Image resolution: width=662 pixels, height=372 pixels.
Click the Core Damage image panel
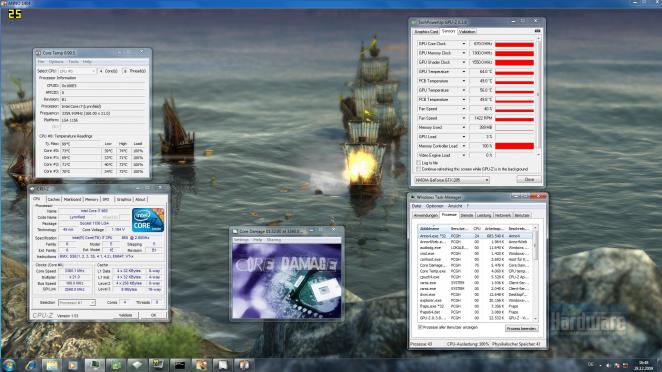click(x=287, y=281)
